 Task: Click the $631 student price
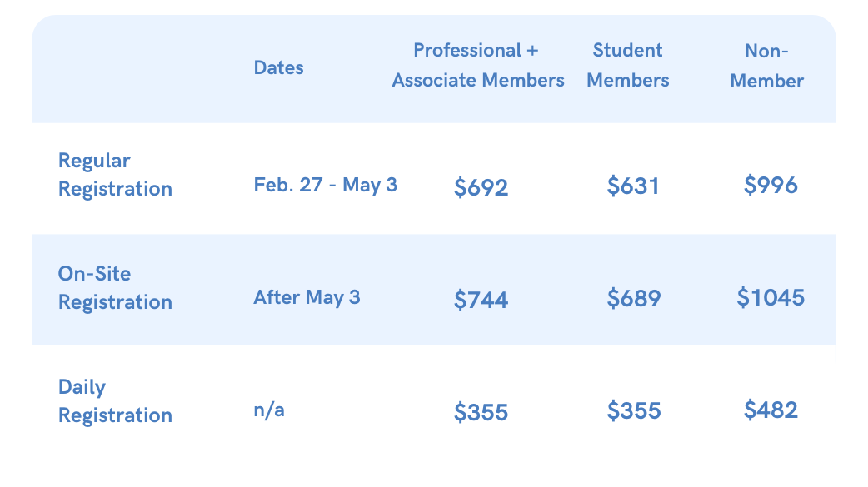click(633, 186)
